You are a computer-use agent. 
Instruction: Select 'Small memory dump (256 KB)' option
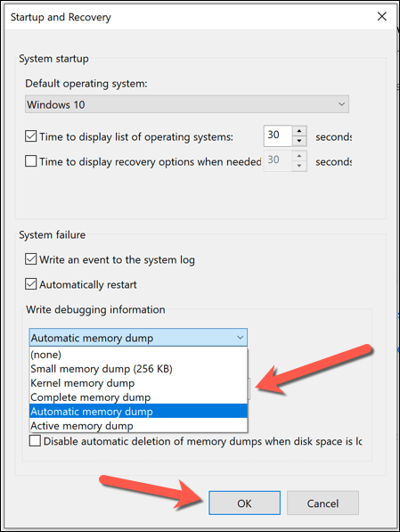[x=138, y=369]
